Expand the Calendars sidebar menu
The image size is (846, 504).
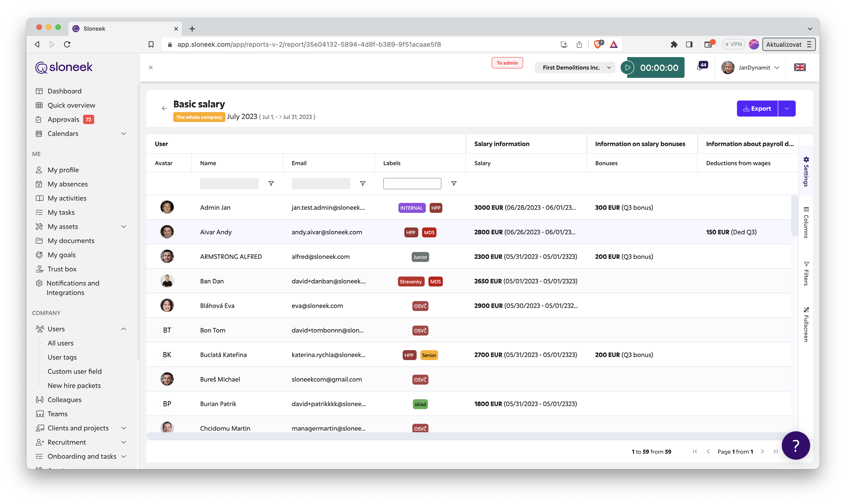124,134
